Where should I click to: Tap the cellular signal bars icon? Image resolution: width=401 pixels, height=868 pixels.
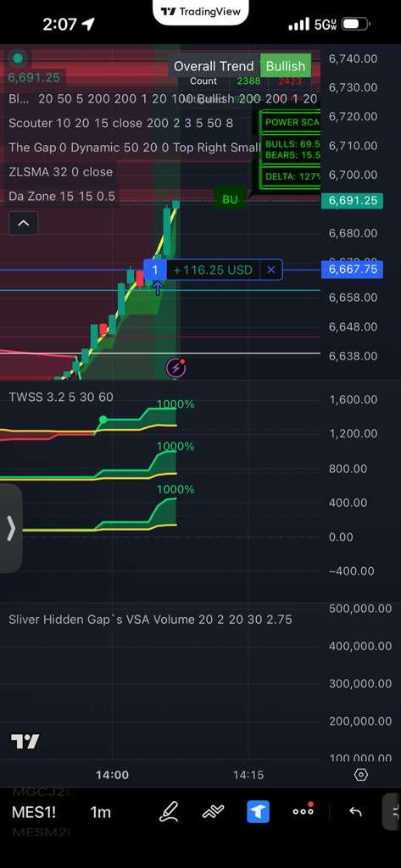(299, 25)
